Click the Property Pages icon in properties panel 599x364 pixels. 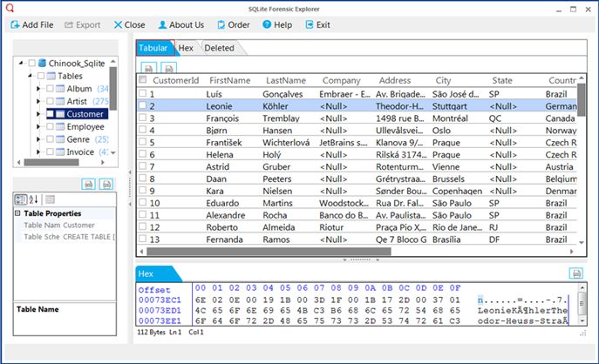pyautogui.click(x=50, y=199)
